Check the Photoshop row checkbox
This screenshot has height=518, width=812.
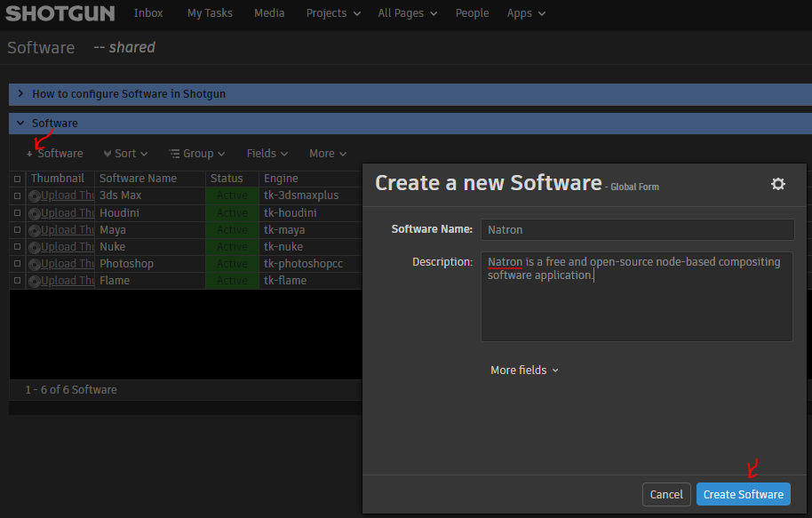pos(17,263)
